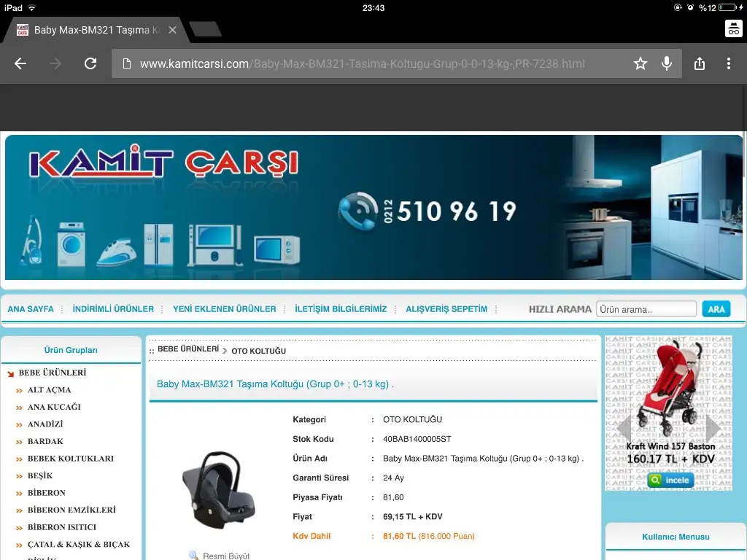The image size is (747, 560).
Task: Open ANA KUCAĞI category
Action: pos(54,407)
